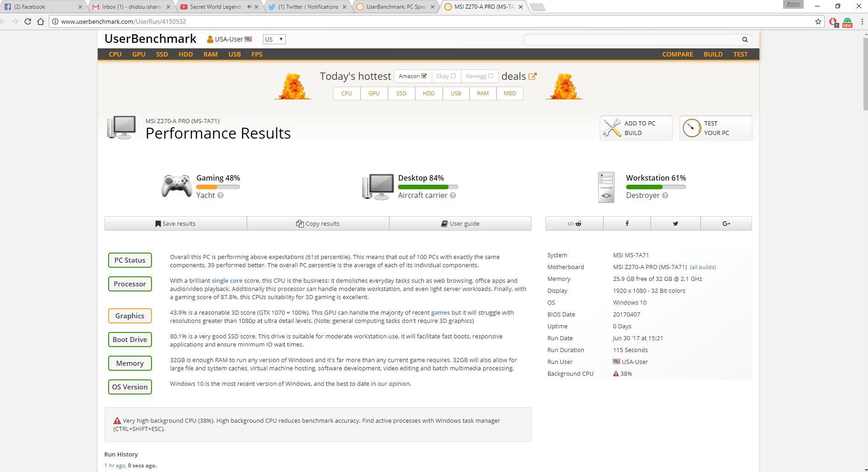
Task: Click the Graphics section button
Action: coord(130,316)
